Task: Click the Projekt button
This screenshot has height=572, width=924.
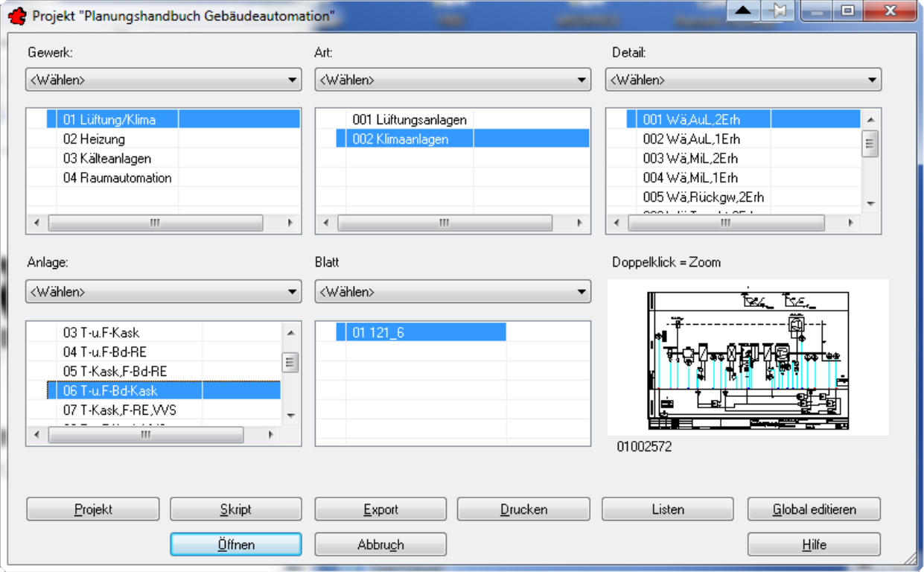Action: pos(93,509)
